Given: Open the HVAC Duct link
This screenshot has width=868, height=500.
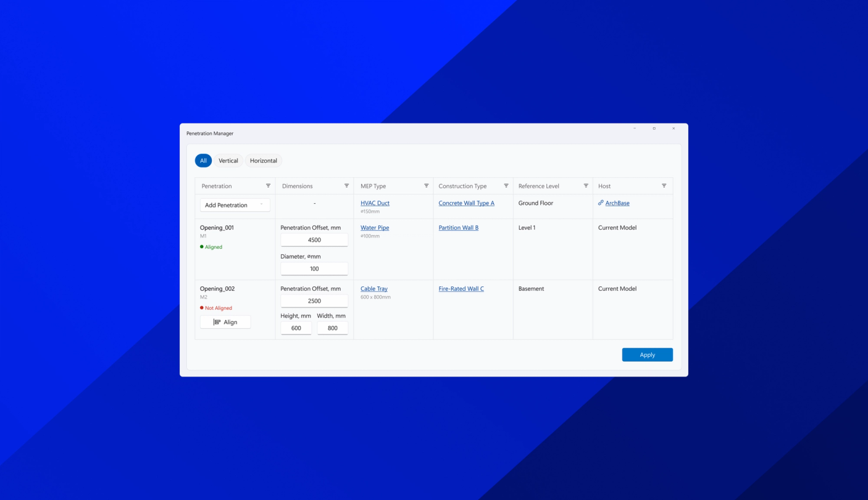Looking at the screenshot, I should (375, 203).
